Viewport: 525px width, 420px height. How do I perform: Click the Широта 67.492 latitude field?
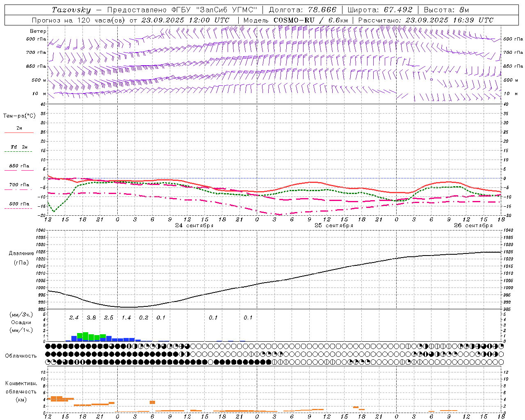click(380, 10)
